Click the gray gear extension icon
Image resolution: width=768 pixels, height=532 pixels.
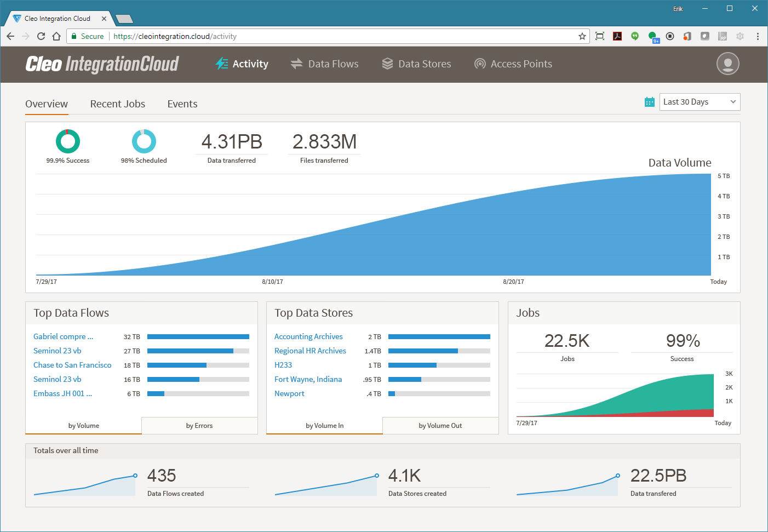pos(740,36)
